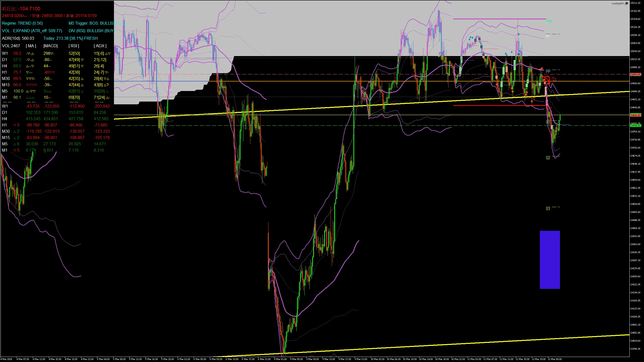
Task: Click the 24780.00 green price tag
Action: tap(635, 125)
